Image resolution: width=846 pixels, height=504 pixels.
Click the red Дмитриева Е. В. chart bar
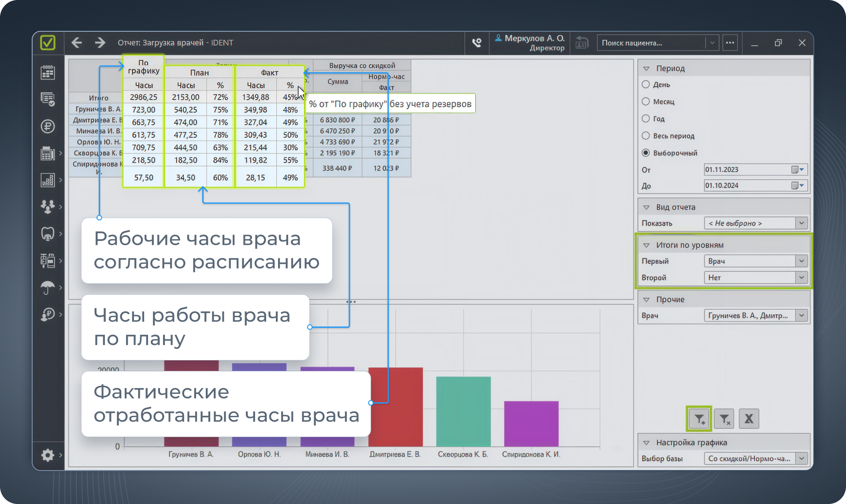click(x=396, y=407)
